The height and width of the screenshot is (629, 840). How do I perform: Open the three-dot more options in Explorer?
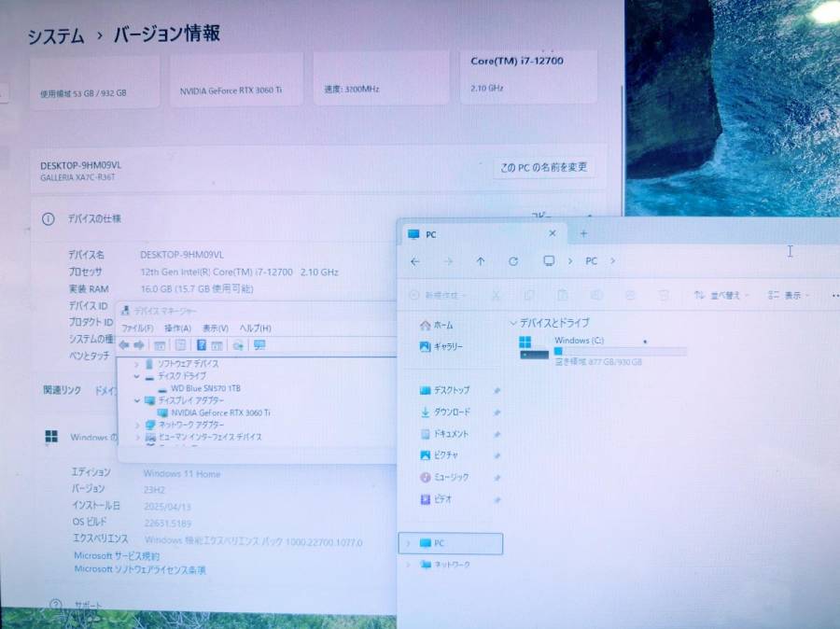pos(835,295)
